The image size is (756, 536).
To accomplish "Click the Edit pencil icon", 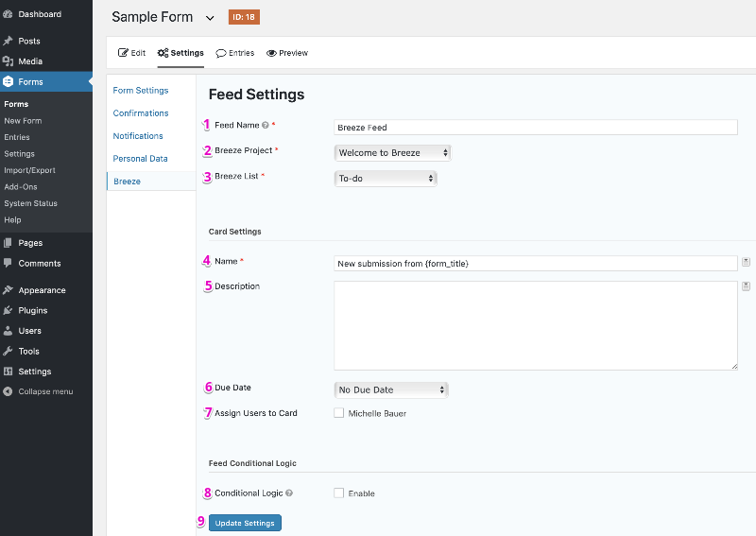I will (123, 53).
